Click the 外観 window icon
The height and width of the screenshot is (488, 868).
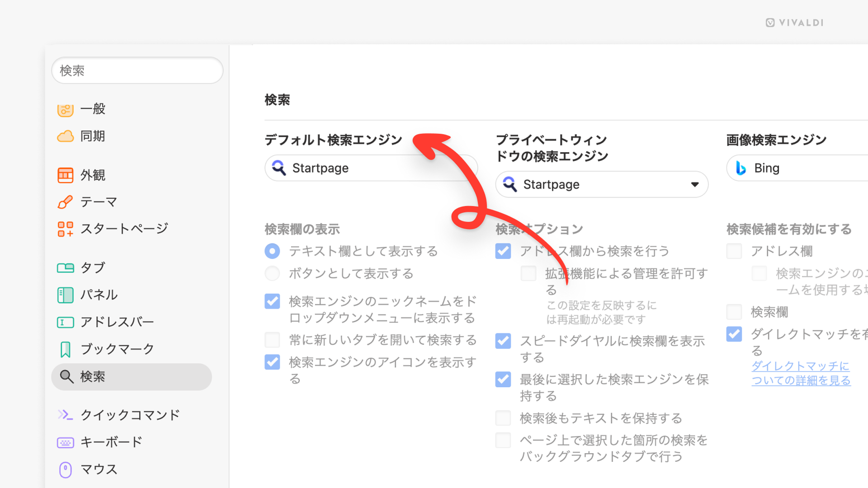point(66,175)
